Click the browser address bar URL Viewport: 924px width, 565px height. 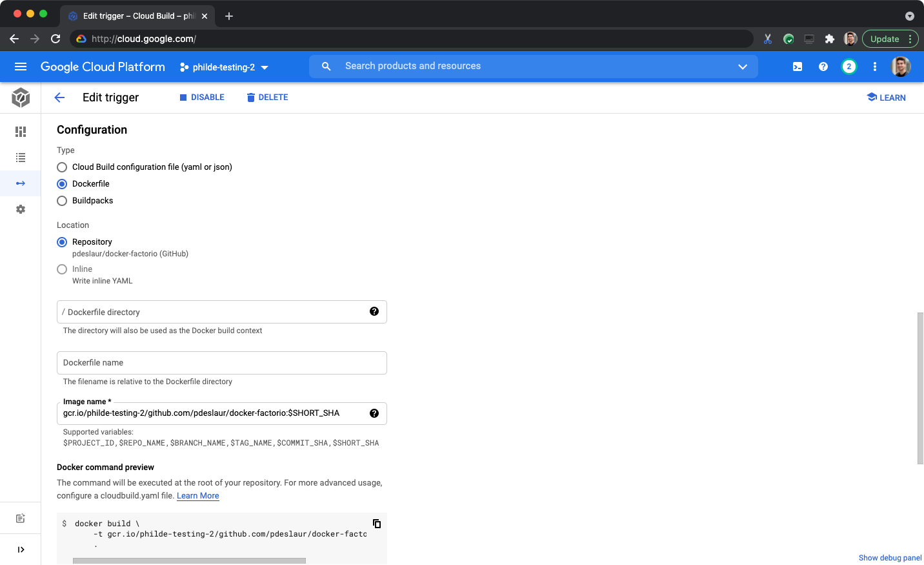coord(144,39)
